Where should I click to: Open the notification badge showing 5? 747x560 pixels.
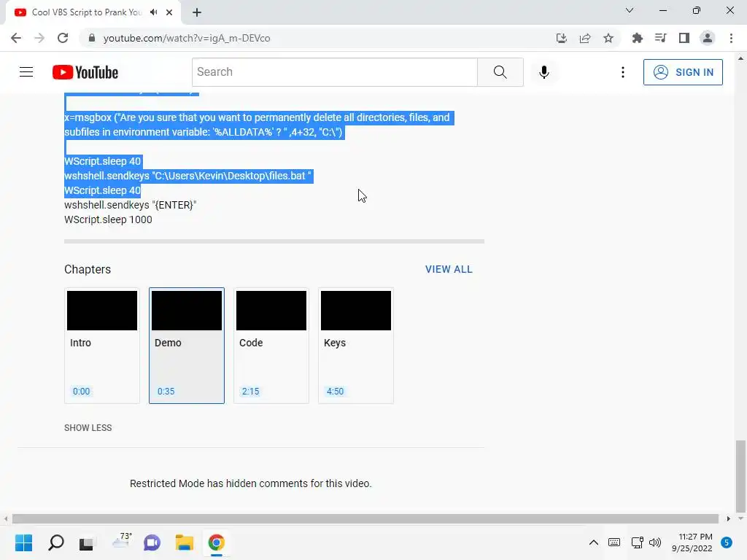727,542
